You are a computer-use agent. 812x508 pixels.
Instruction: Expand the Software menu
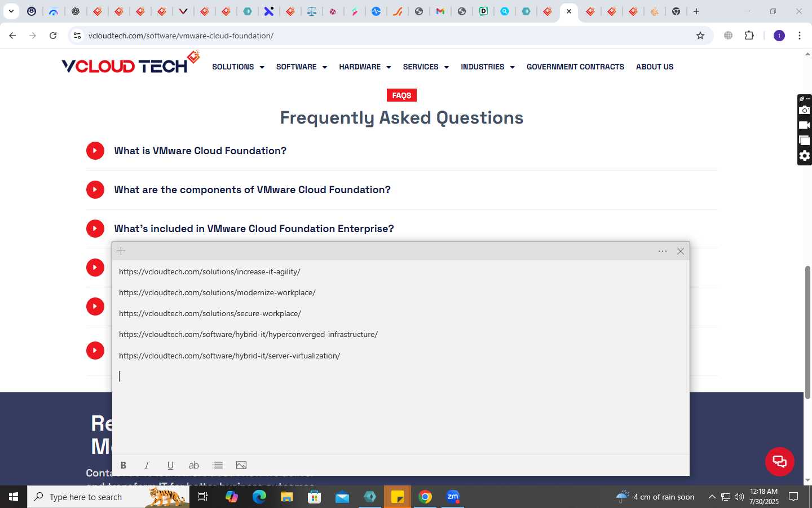pos(302,67)
